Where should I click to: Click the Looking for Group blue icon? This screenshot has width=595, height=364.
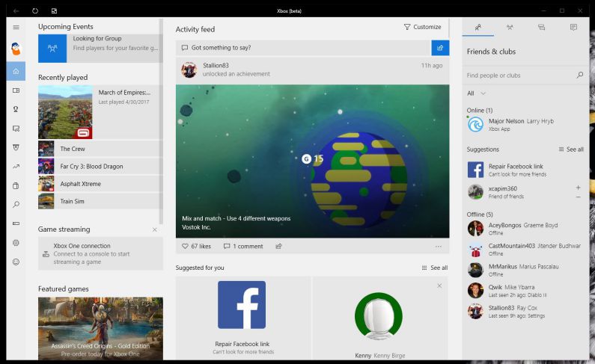(x=52, y=49)
